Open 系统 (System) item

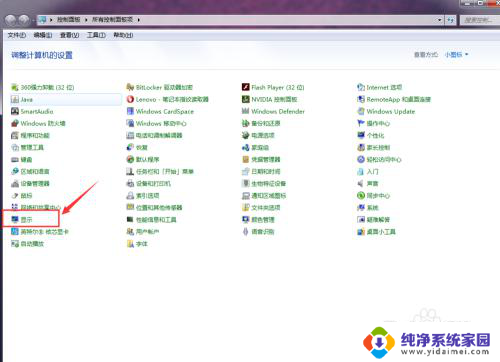[368, 207]
